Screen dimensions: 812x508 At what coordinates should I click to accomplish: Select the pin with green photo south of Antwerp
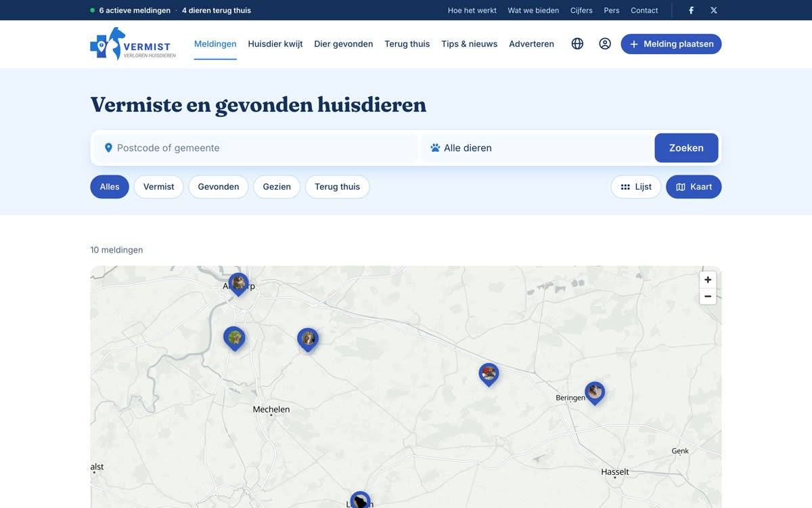234,339
